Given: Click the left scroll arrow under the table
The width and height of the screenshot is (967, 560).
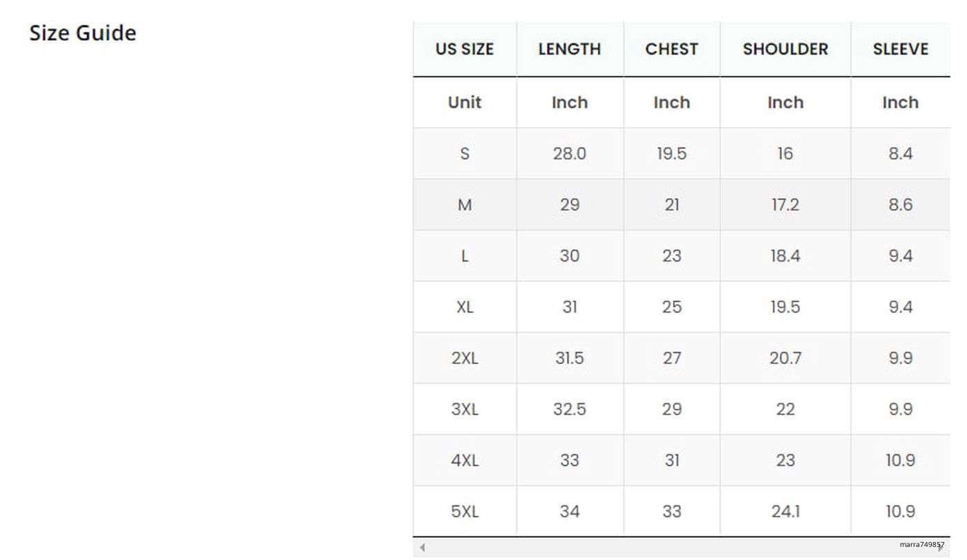Looking at the screenshot, I should pyautogui.click(x=422, y=548).
